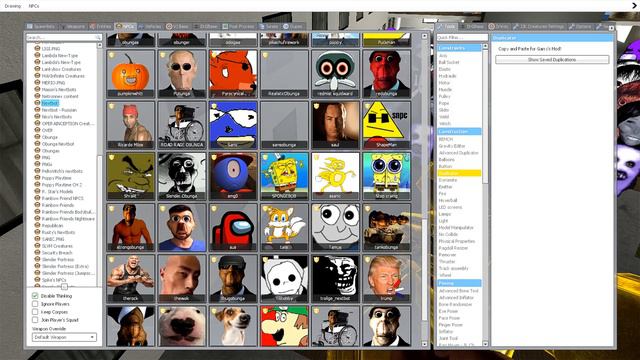Choose the ROAD RAGE OBUNGA thumbnail
Image resolution: width=640 pixels, height=360 pixels.
click(182, 125)
